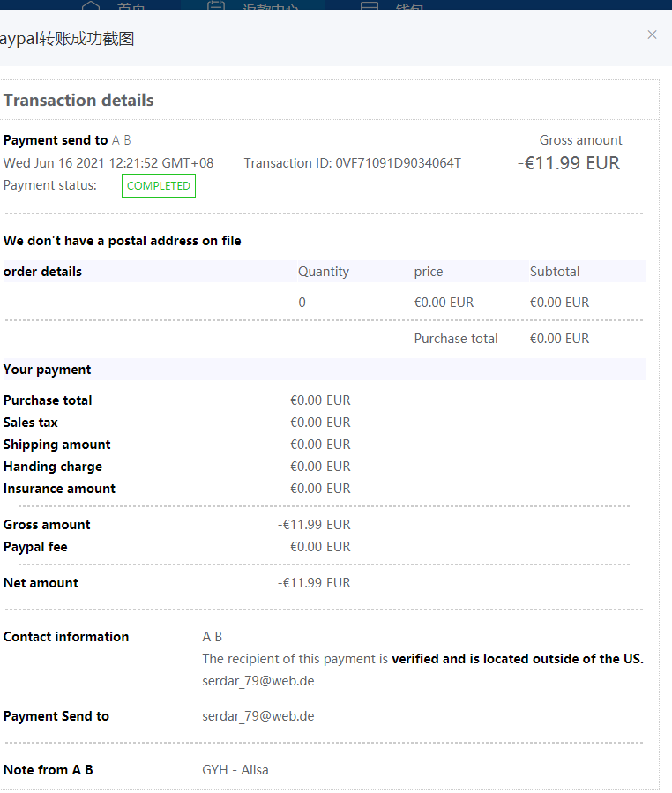Click the Transaction details heading
672x793 pixels.
coord(78,101)
